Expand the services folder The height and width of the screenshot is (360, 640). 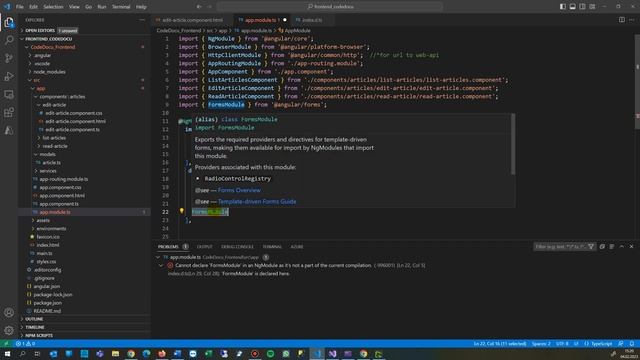[x=48, y=171]
